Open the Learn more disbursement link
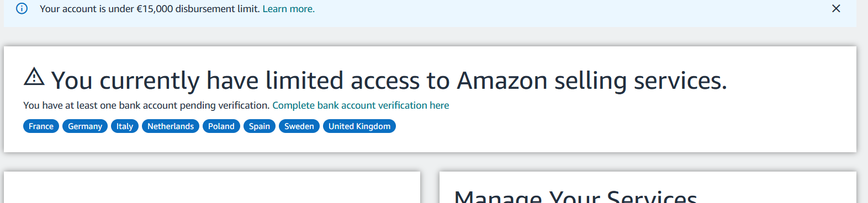The image size is (868, 203). pos(288,9)
